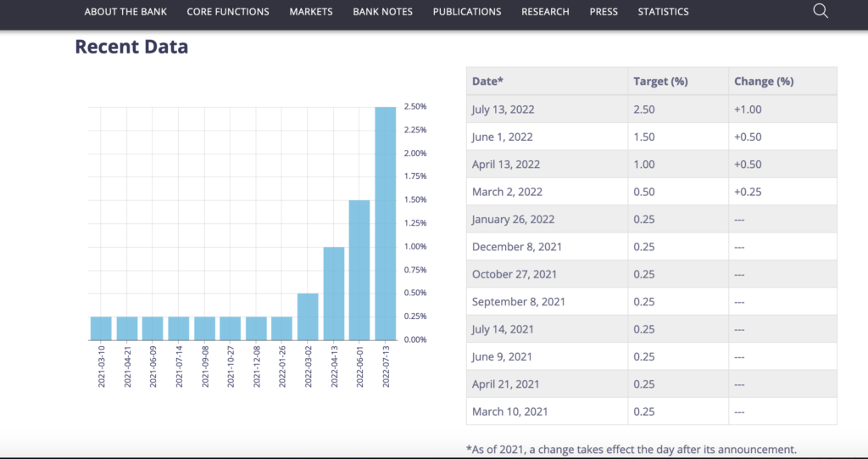Click the 2021-03-10 chart bar
Image resolution: width=868 pixels, height=459 pixels.
(x=102, y=328)
